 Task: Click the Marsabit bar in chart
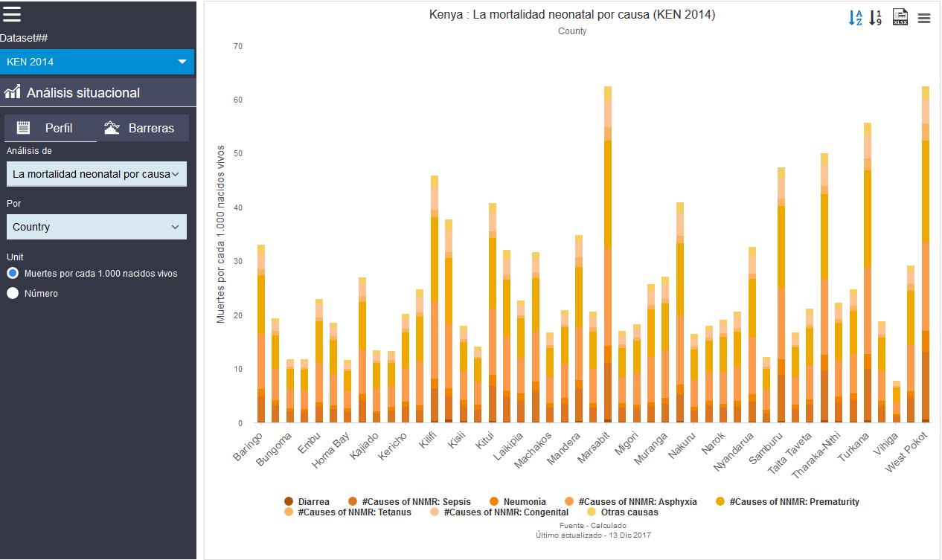[x=608, y=254]
